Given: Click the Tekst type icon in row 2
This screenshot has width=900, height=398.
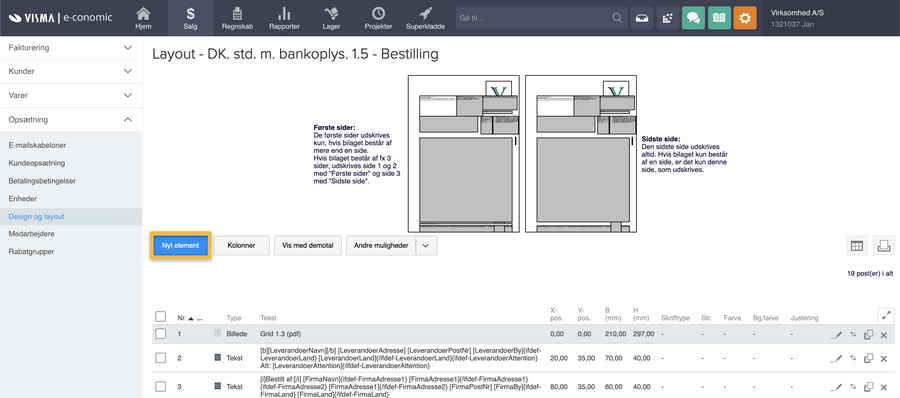Looking at the screenshot, I should tap(218, 358).
